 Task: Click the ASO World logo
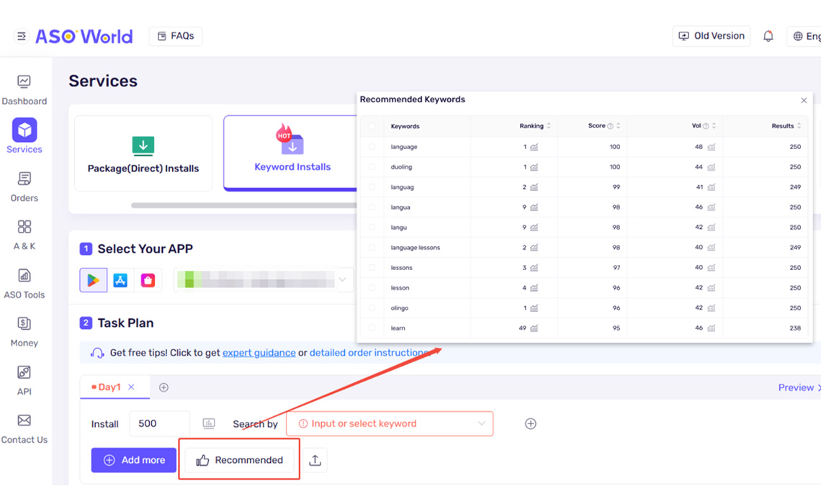click(x=84, y=36)
